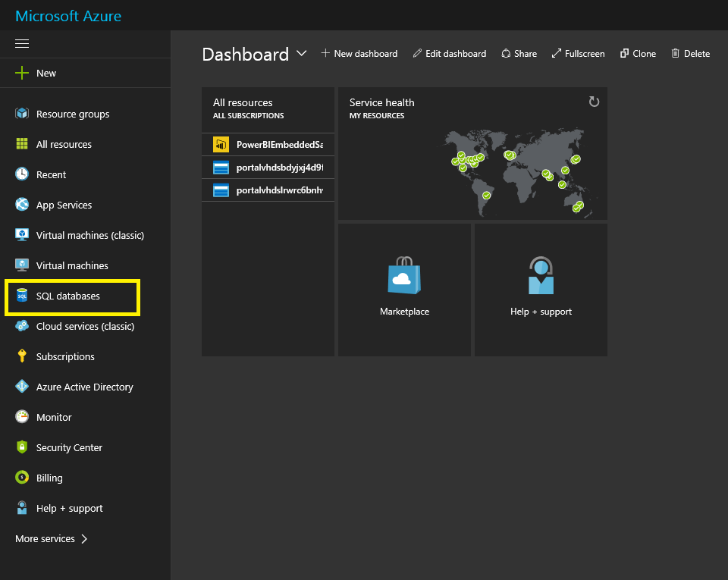The width and height of the screenshot is (728, 580).
Task: Open All resources grid icon in sidebar
Action: tap(22, 144)
